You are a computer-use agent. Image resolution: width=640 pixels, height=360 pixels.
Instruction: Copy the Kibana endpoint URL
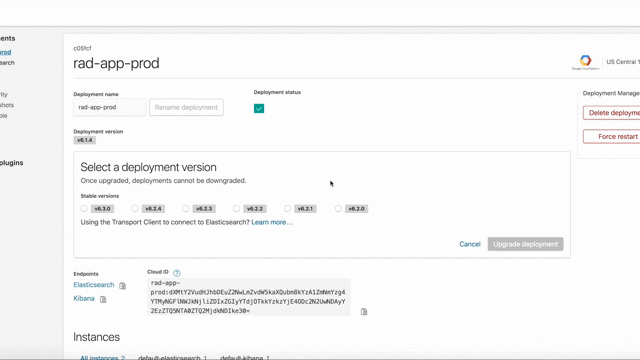(x=103, y=299)
